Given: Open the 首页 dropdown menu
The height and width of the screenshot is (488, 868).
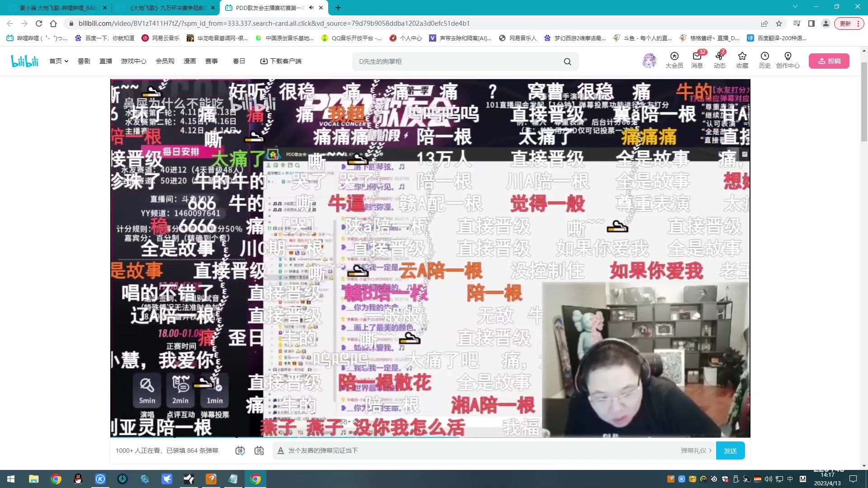Looking at the screenshot, I should pos(59,61).
